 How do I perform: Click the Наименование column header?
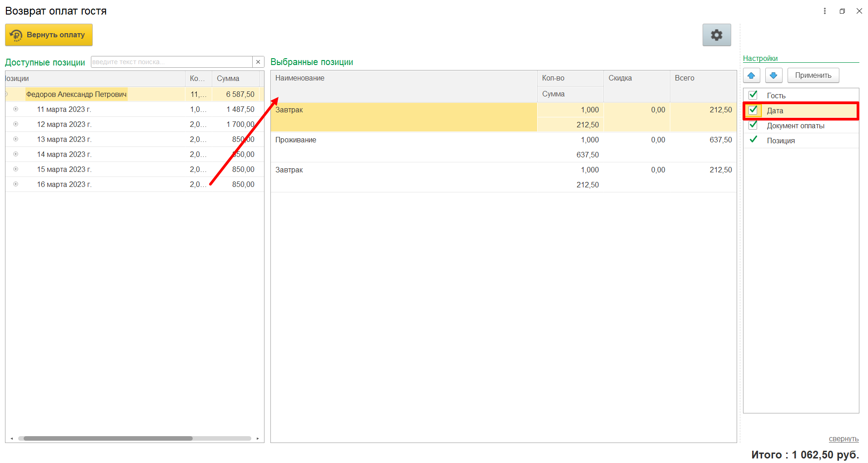pos(404,86)
